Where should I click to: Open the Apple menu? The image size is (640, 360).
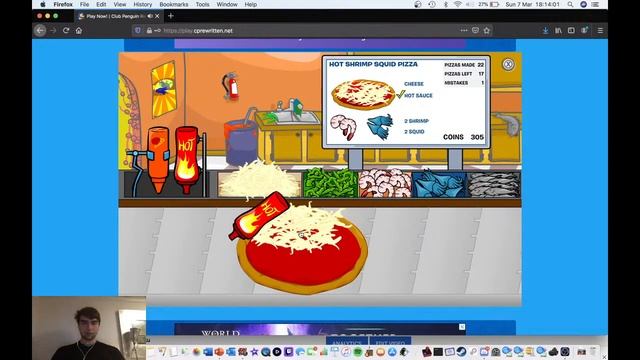pos(43,4)
